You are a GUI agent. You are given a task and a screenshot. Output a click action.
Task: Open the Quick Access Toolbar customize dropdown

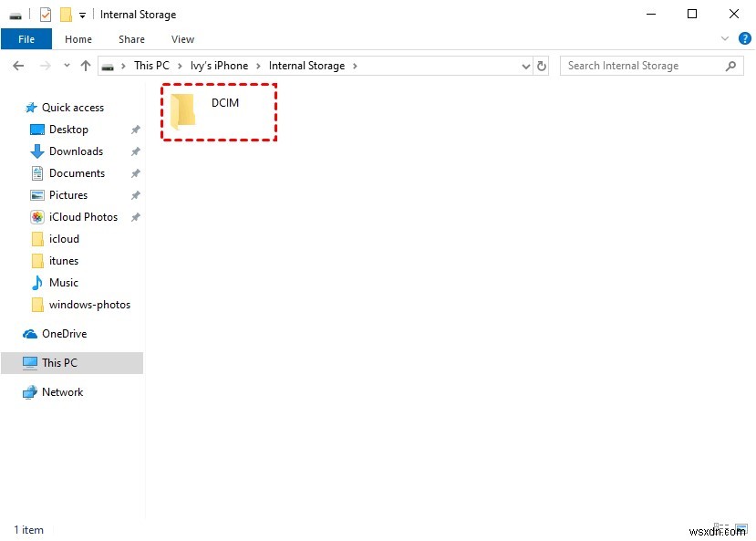click(x=82, y=14)
